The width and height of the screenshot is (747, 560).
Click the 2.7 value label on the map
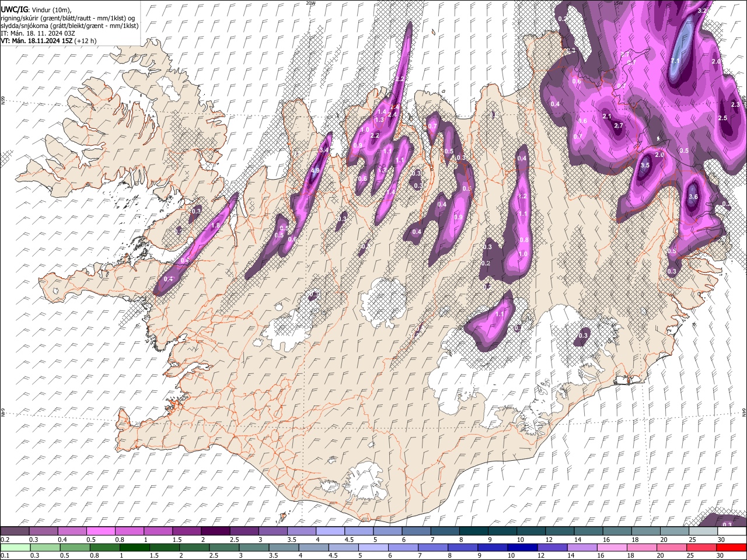click(619, 125)
